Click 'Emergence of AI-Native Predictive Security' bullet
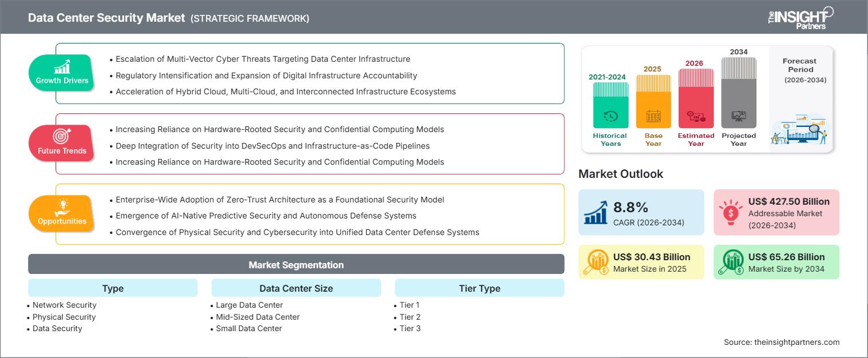 (x=265, y=216)
